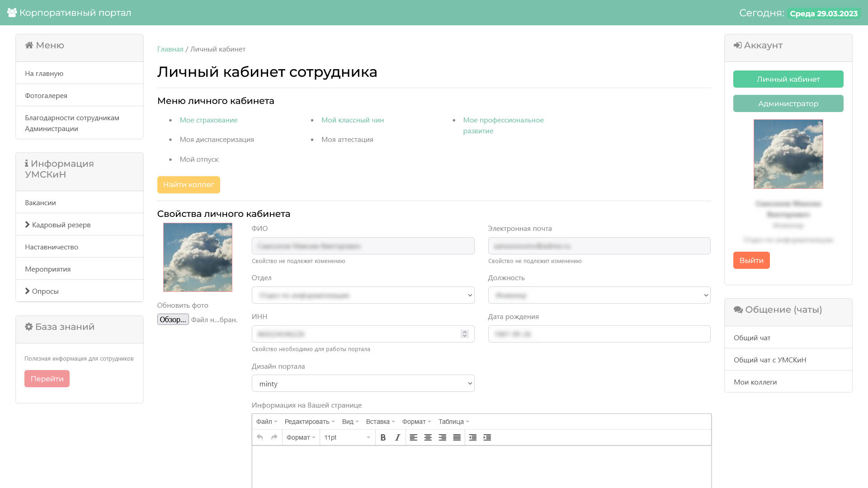Click the Redo arrow in editor

click(274, 437)
